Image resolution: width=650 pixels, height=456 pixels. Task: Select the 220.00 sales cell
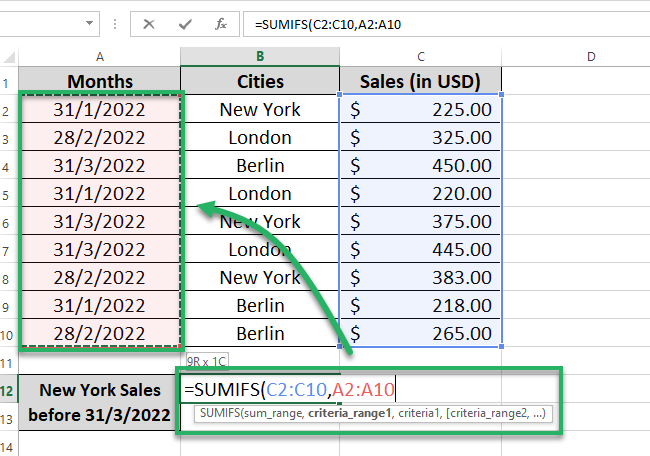tap(420, 193)
